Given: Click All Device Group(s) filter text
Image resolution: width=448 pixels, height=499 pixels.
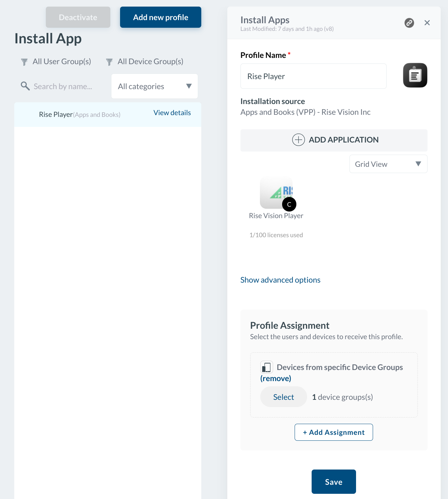Looking at the screenshot, I should coord(150,62).
